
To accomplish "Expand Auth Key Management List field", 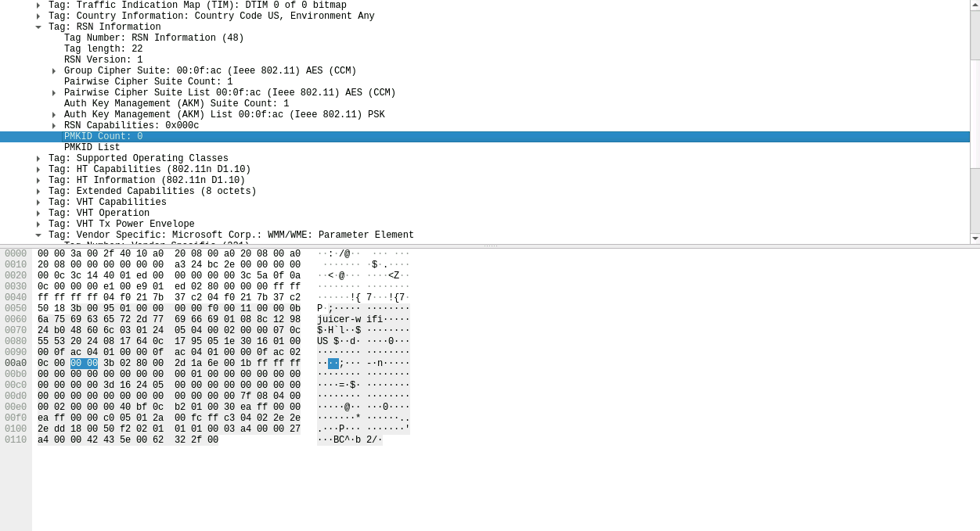I will pyautogui.click(x=54, y=114).
